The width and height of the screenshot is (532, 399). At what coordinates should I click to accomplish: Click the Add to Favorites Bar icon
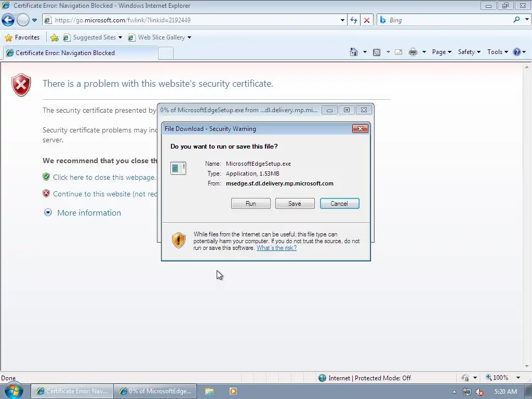[54, 37]
